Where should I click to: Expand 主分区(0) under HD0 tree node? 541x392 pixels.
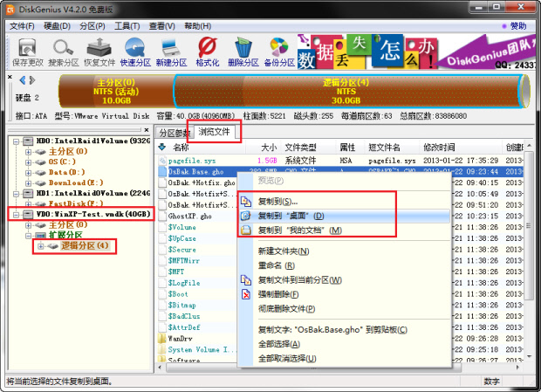click(x=28, y=152)
